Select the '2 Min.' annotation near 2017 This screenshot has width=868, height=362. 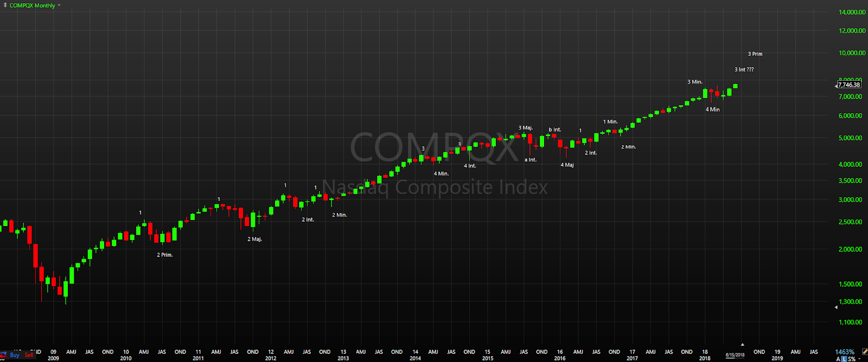(628, 147)
